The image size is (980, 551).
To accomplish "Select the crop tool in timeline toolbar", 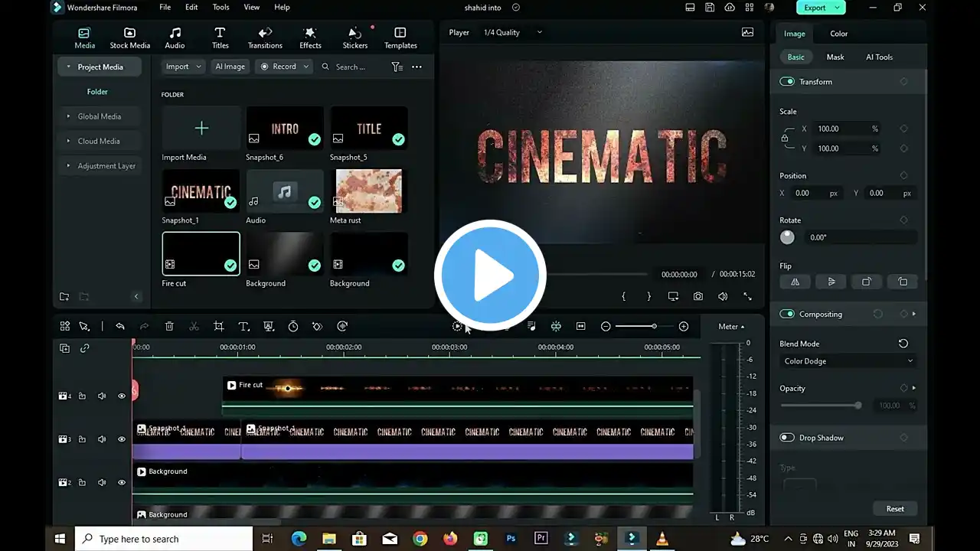I will point(219,327).
